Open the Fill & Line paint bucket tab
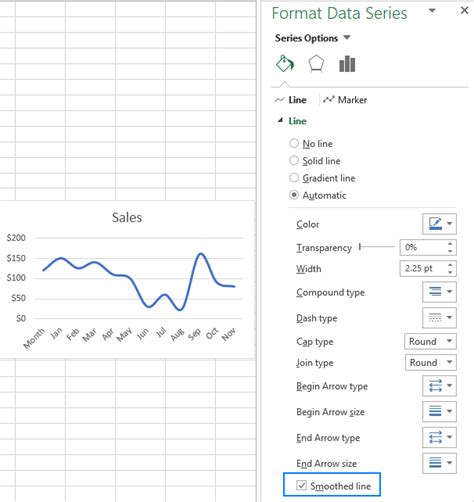This screenshot has width=474, height=502. [x=285, y=63]
